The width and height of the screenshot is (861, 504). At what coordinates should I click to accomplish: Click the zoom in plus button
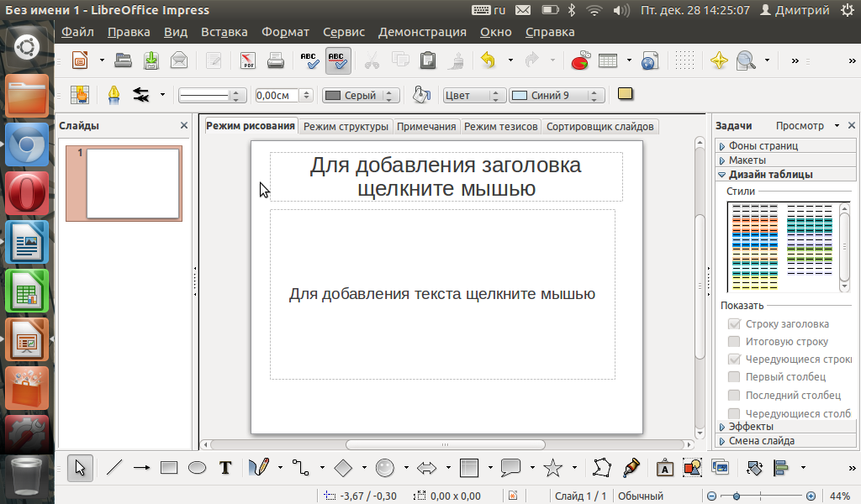tap(811, 496)
